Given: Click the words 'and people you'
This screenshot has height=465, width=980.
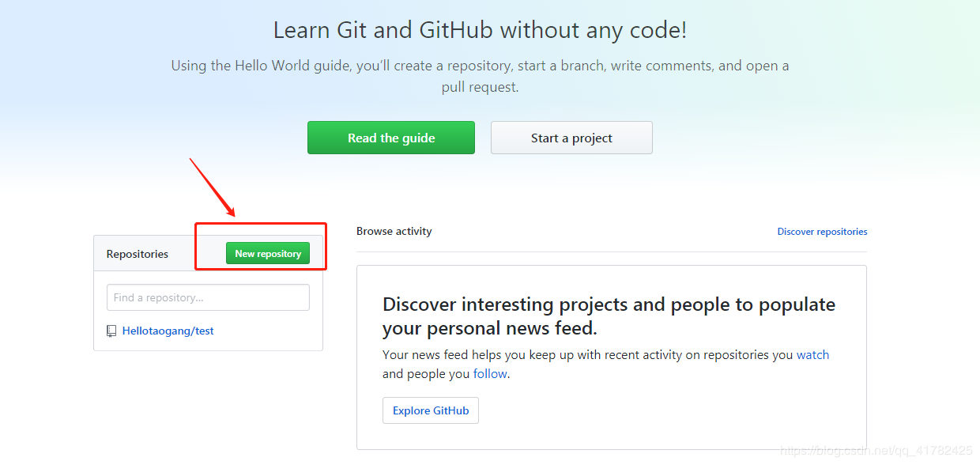Looking at the screenshot, I should point(426,373).
